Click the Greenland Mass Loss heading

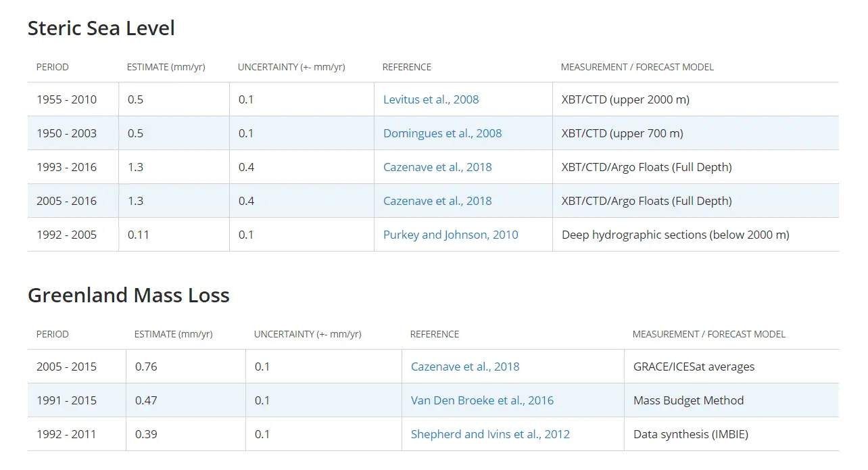(128, 295)
